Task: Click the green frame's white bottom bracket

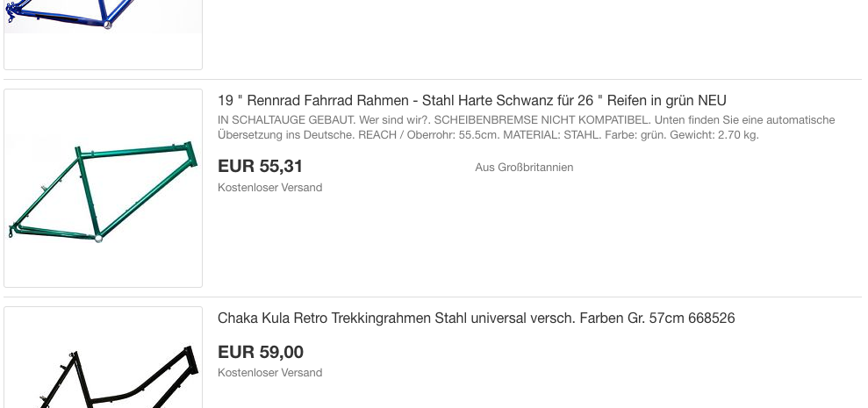Action: coord(98,238)
